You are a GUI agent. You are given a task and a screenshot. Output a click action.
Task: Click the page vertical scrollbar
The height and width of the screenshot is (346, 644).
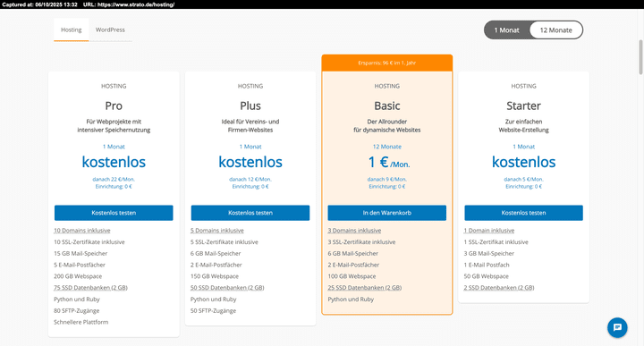click(x=640, y=57)
